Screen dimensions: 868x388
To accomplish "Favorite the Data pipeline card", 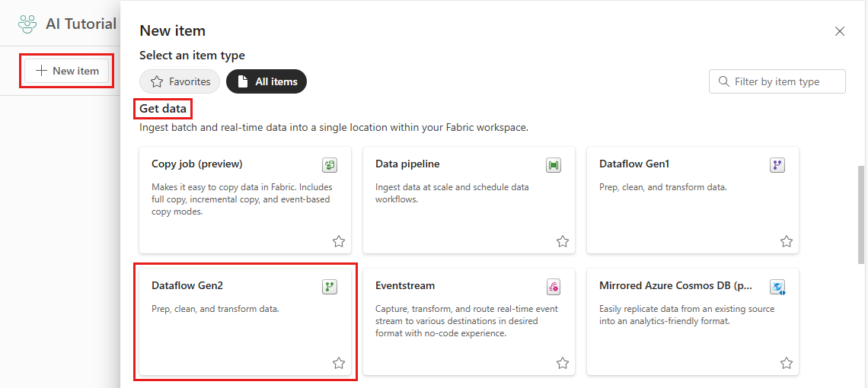I will [563, 241].
